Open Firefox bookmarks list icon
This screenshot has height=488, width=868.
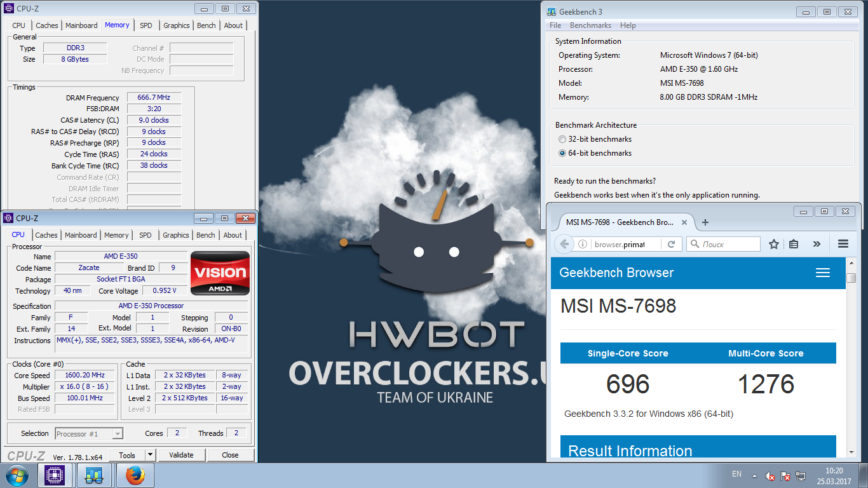(x=794, y=244)
